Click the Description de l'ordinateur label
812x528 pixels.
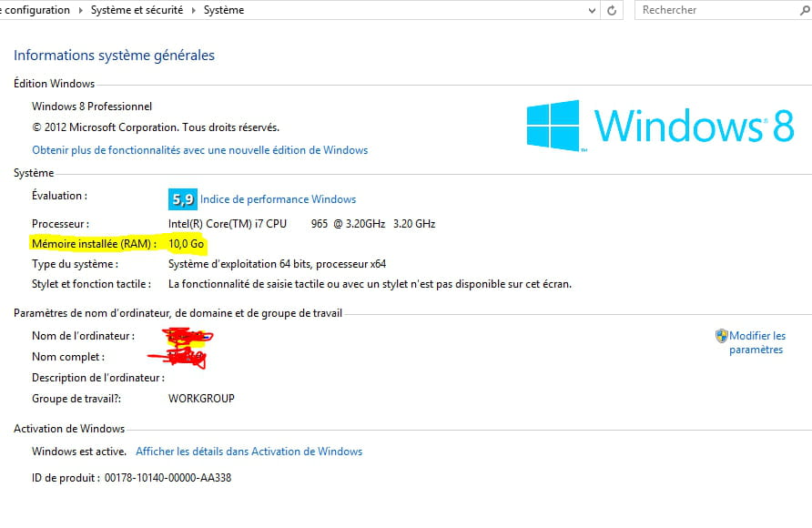(x=98, y=378)
